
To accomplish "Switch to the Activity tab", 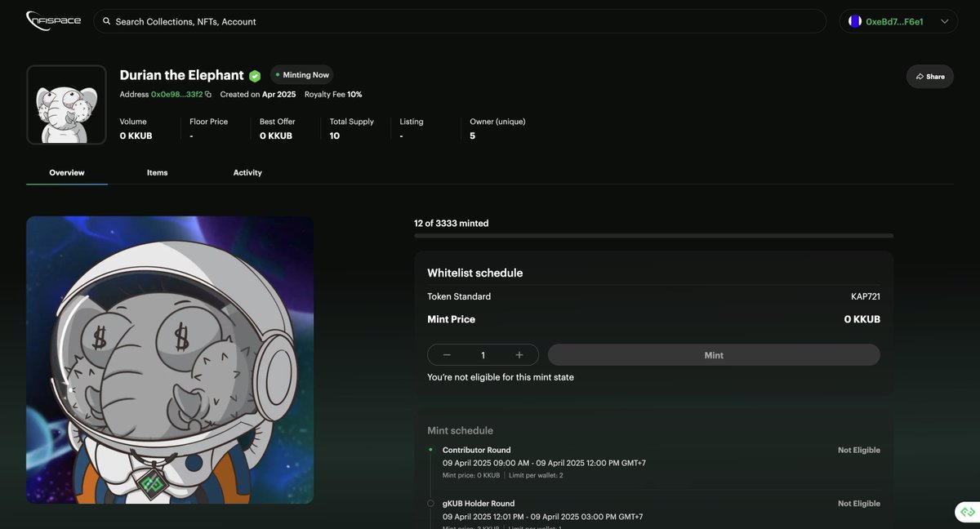I will (247, 172).
